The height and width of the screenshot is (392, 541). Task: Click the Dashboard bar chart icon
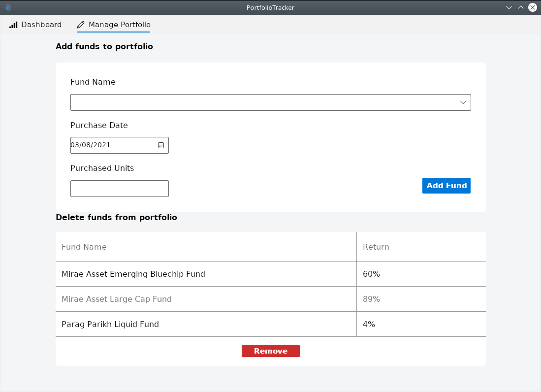[13, 25]
